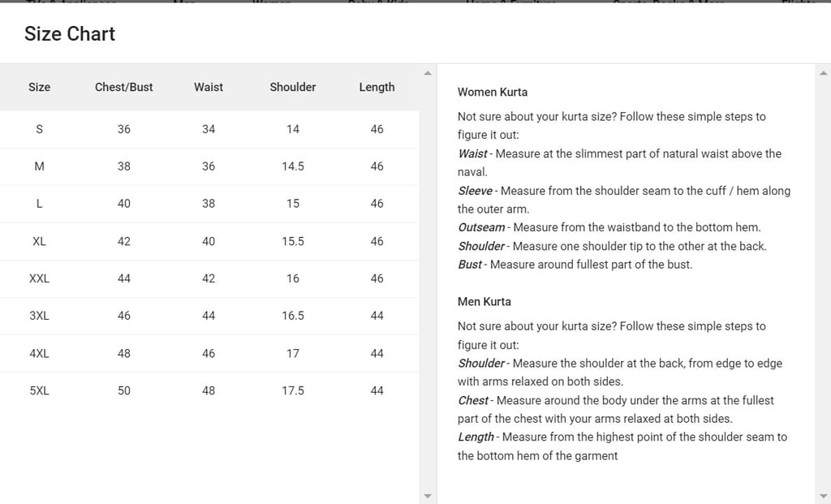Click the Men Kurta heading
The height and width of the screenshot is (504, 831).
[484, 301]
